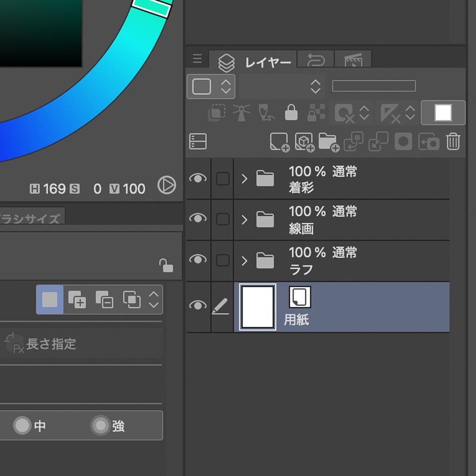Toggle lock layer padlock icon
Screen dimensions: 476x476
[x=291, y=112]
